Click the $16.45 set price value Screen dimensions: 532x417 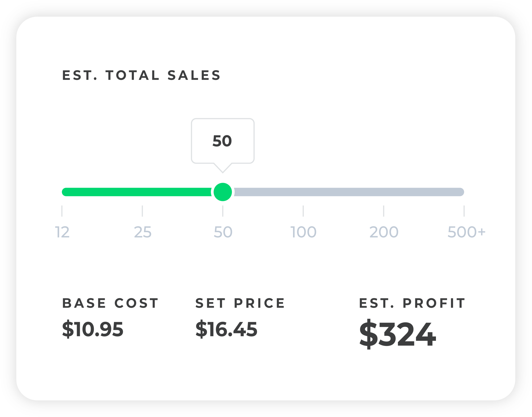click(226, 329)
